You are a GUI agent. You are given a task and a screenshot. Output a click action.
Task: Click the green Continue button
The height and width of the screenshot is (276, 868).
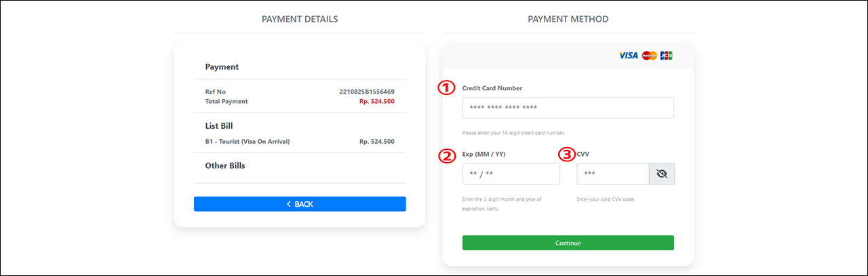(568, 243)
